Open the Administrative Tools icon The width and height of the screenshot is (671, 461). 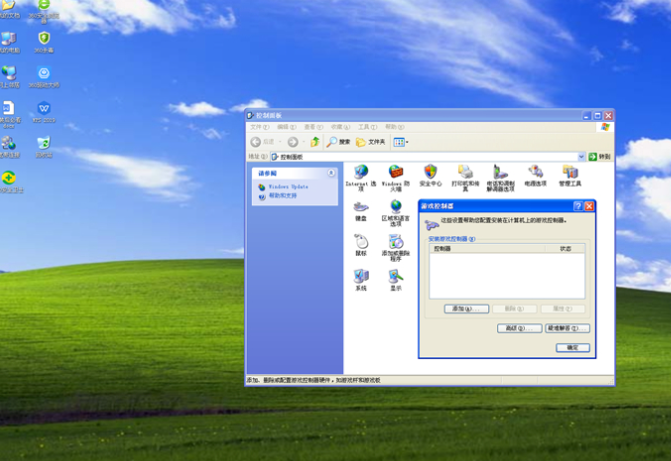click(570, 175)
